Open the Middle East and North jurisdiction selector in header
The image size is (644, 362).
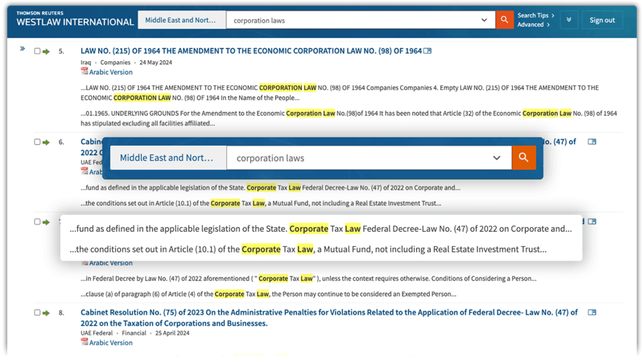tap(180, 20)
